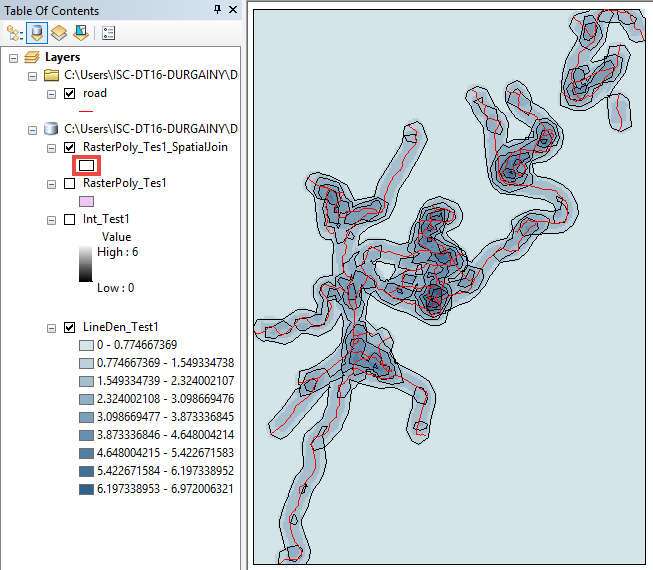Collapse the LineDen_Test1 legend

coord(51,329)
